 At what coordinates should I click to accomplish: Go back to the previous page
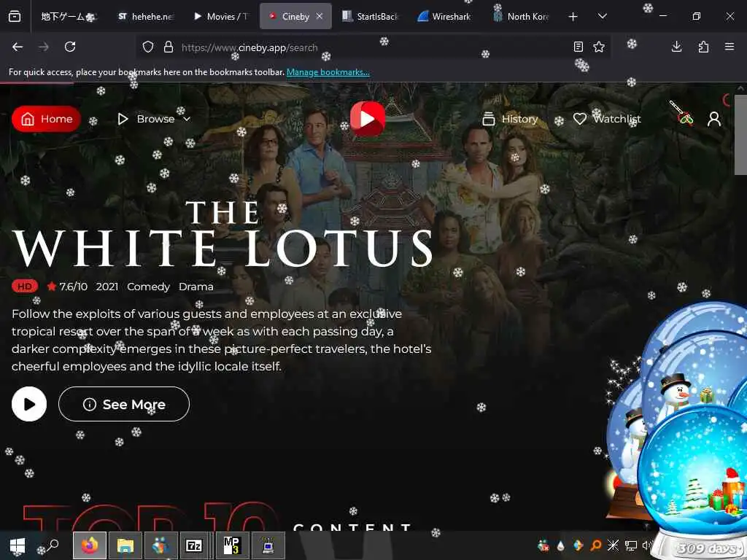(18, 47)
